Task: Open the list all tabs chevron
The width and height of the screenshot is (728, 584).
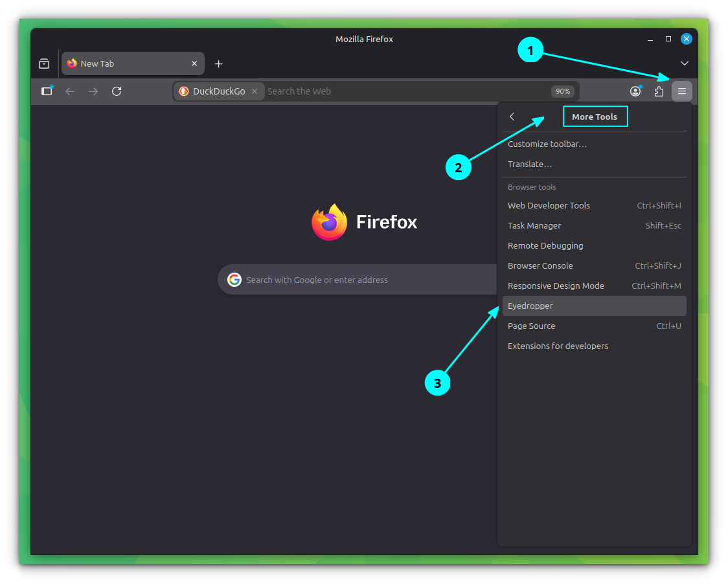Action: pos(685,63)
